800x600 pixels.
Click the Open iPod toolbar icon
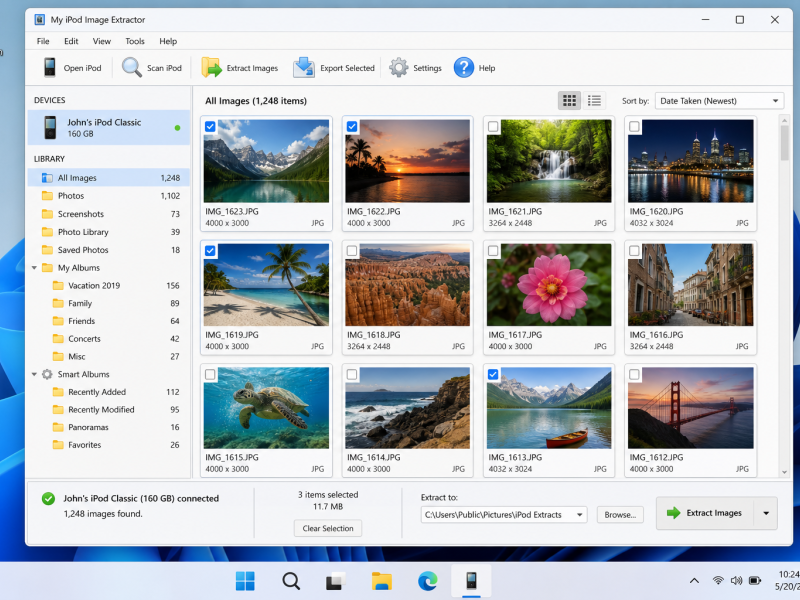click(x=49, y=68)
